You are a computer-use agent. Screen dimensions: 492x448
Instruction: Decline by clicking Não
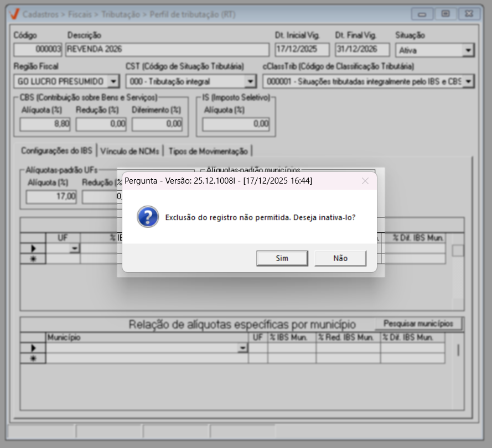(x=340, y=258)
